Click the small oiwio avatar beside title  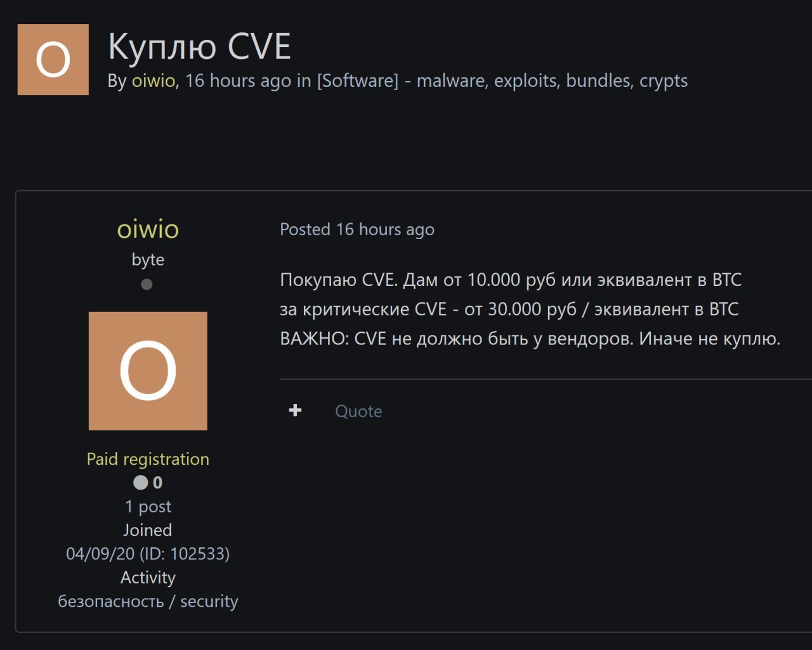(x=53, y=60)
